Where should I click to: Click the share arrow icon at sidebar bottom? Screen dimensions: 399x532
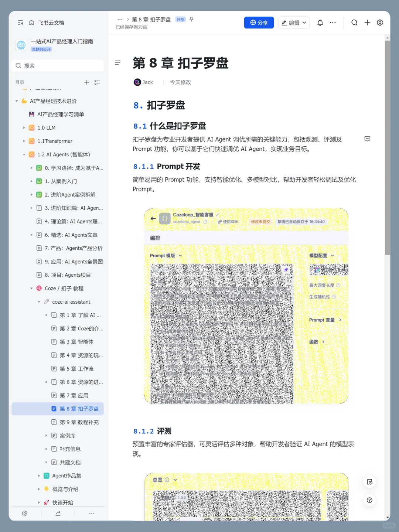point(58,514)
